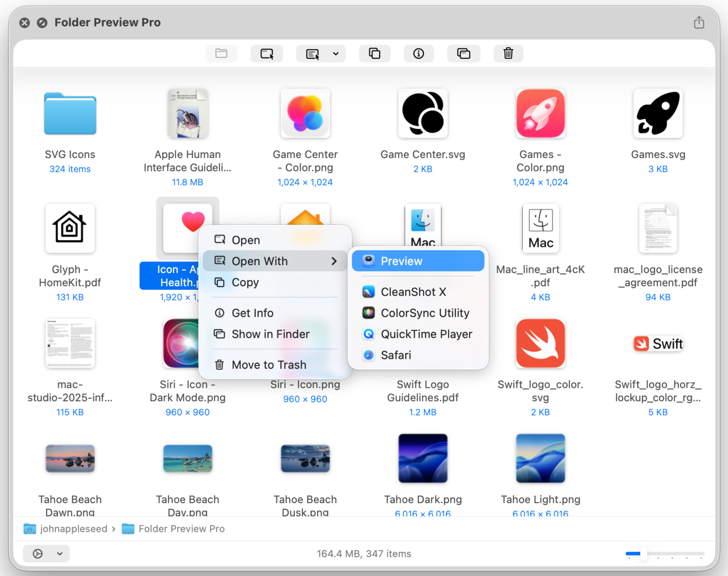Select the SVG Icons folder
The width and height of the screenshot is (728, 576).
coord(70,114)
